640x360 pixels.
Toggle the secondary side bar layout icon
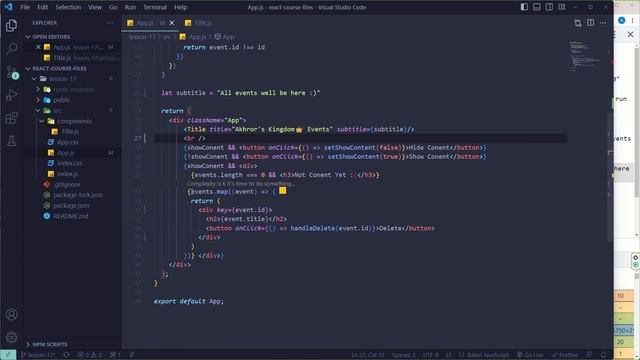tap(549, 7)
